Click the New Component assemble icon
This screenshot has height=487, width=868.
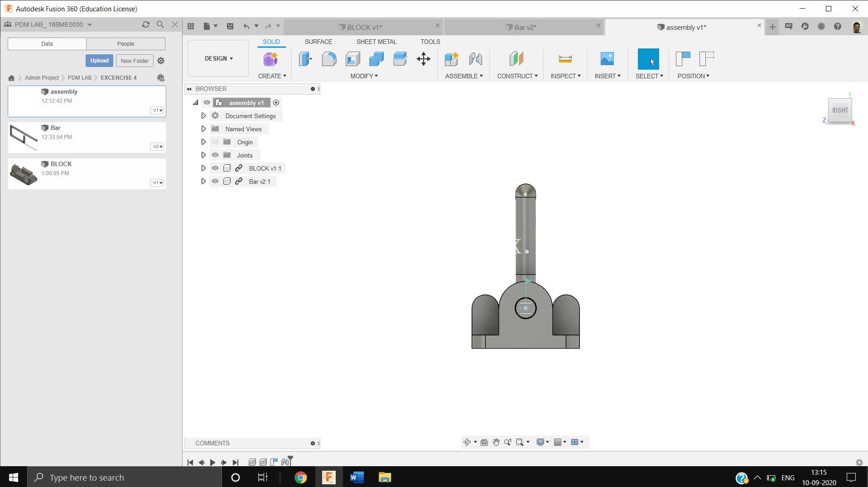click(452, 59)
